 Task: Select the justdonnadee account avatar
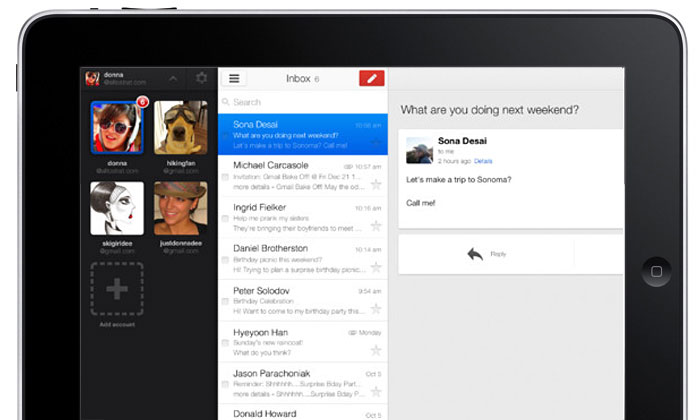pyautogui.click(x=181, y=207)
